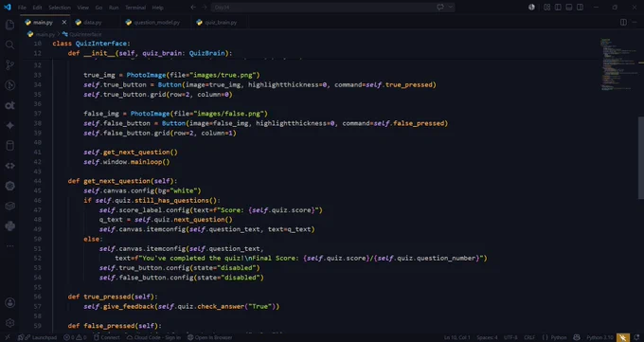Split the editor to the right
Image resolution: width=644 pixels, height=342 pixels.
click(623, 22)
